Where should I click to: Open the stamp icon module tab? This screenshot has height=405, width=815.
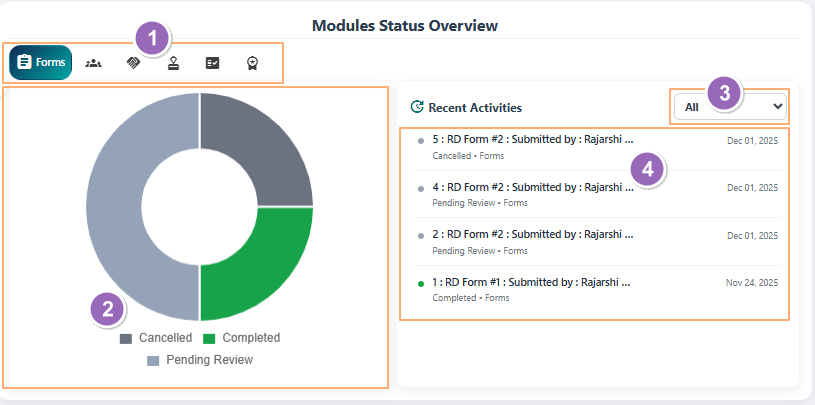pyautogui.click(x=173, y=62)
